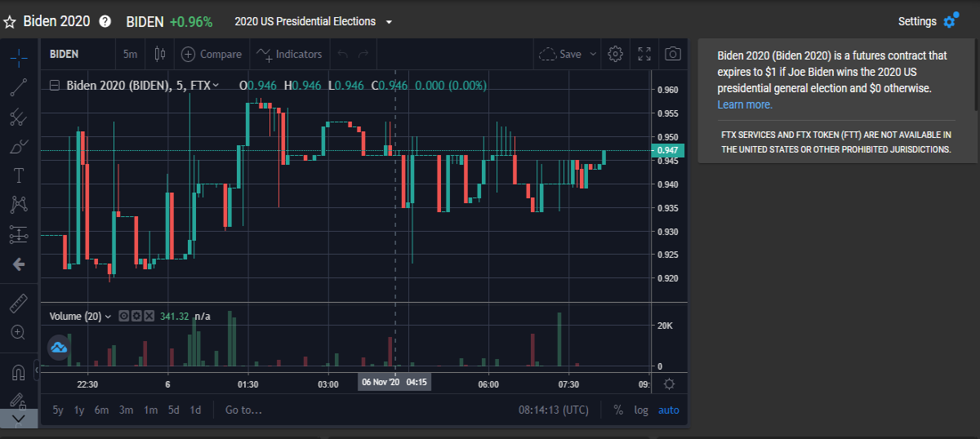This screenshot has width=980, height=439.
Task: Toggle Volume indicator visibility eye
Action: [123, 316]
